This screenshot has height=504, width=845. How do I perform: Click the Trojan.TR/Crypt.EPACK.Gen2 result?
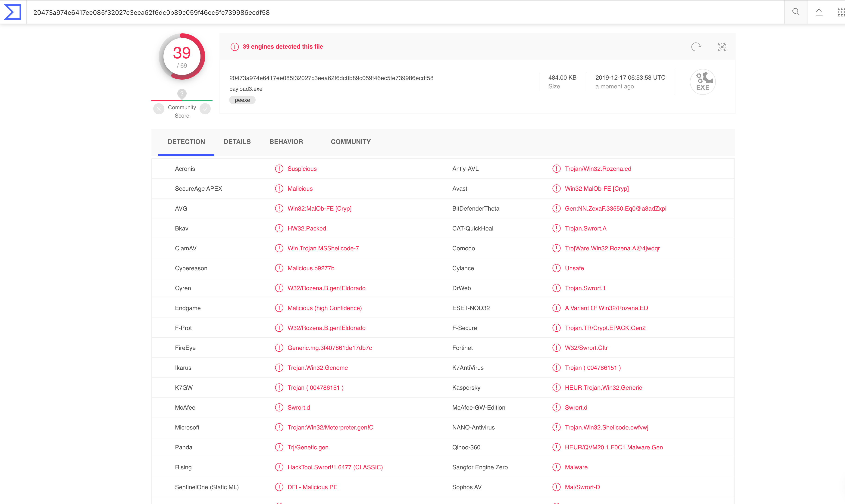click(605, 328)
